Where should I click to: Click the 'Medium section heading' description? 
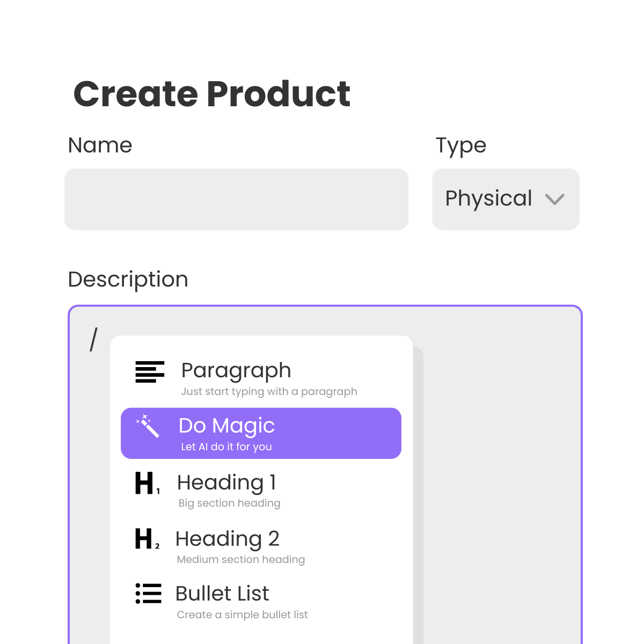(x=240, y=560)
